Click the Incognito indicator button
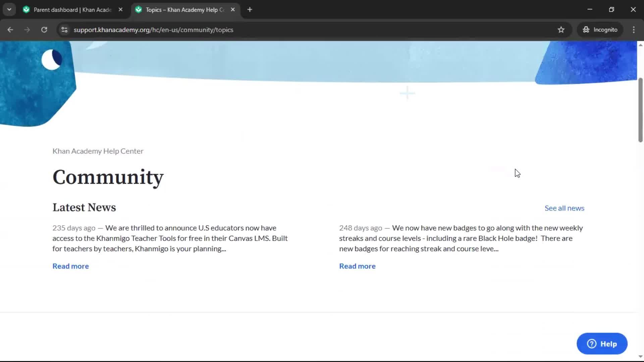 (600, 30)
